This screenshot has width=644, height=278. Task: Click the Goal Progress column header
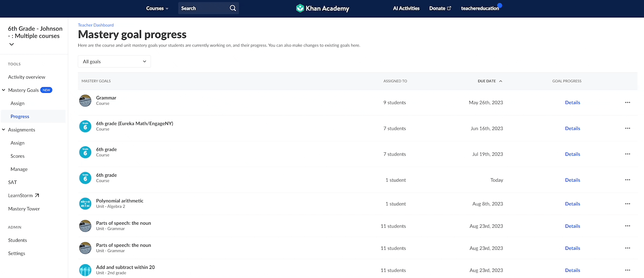pyautogui.click(x=567, y=81)
